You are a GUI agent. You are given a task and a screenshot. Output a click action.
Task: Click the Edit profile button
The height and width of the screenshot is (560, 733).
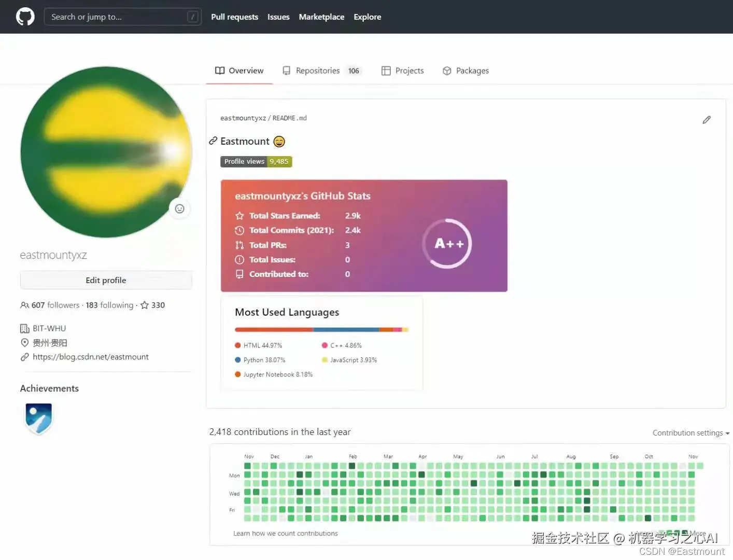(106, 280)
